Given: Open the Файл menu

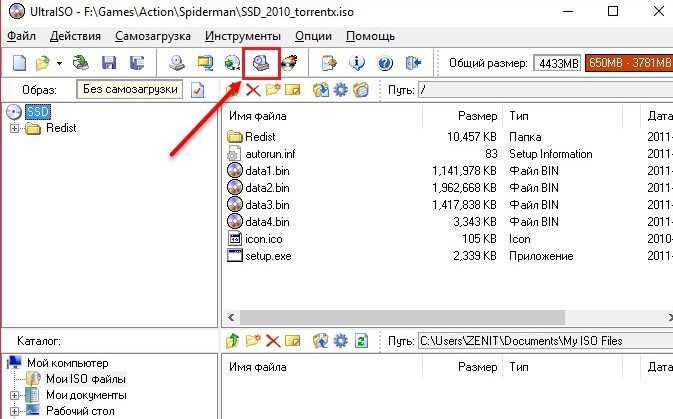Looking at the screenshot, I should (21, 36).
